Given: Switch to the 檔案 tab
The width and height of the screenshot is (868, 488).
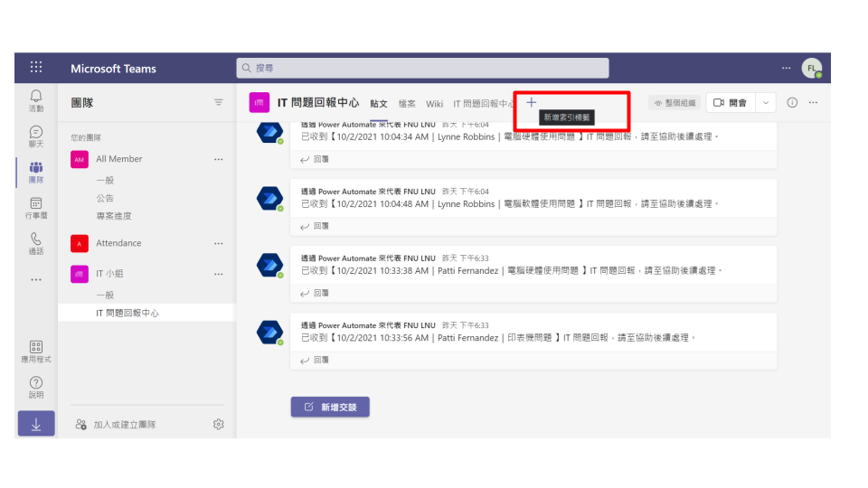Looking at the screenshot, I should (407, 103).
